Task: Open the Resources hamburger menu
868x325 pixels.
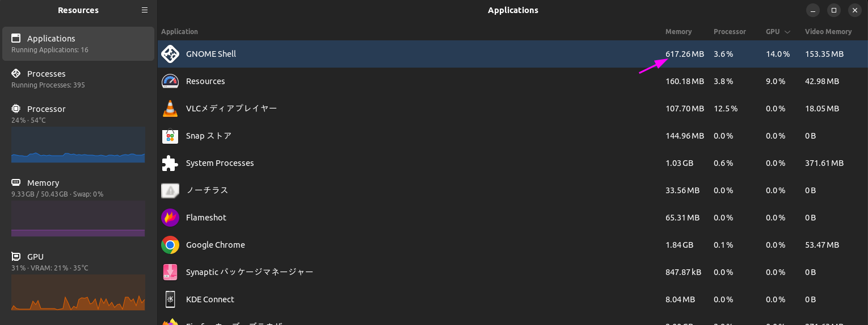Action: (145, 10)
